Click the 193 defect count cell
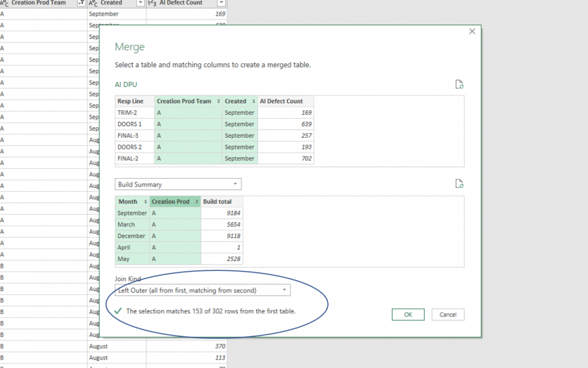 click(286, 147)
